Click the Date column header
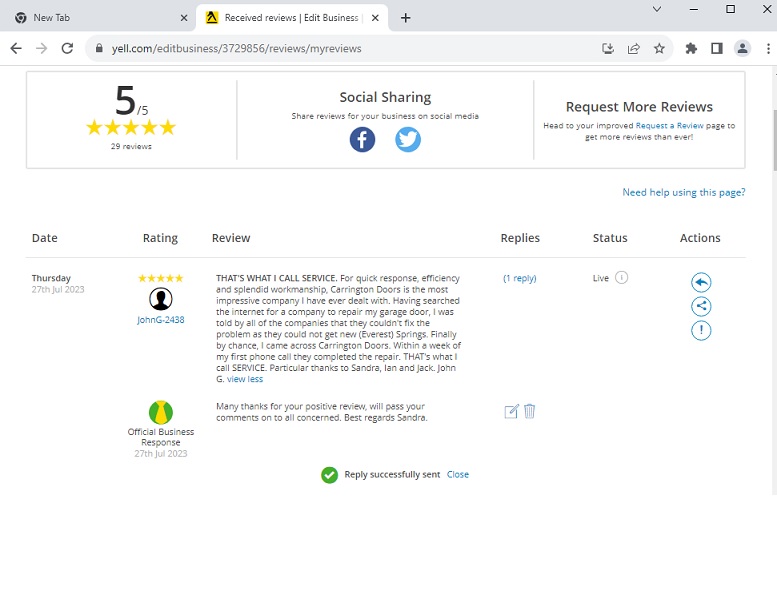 tap(45, 238)
